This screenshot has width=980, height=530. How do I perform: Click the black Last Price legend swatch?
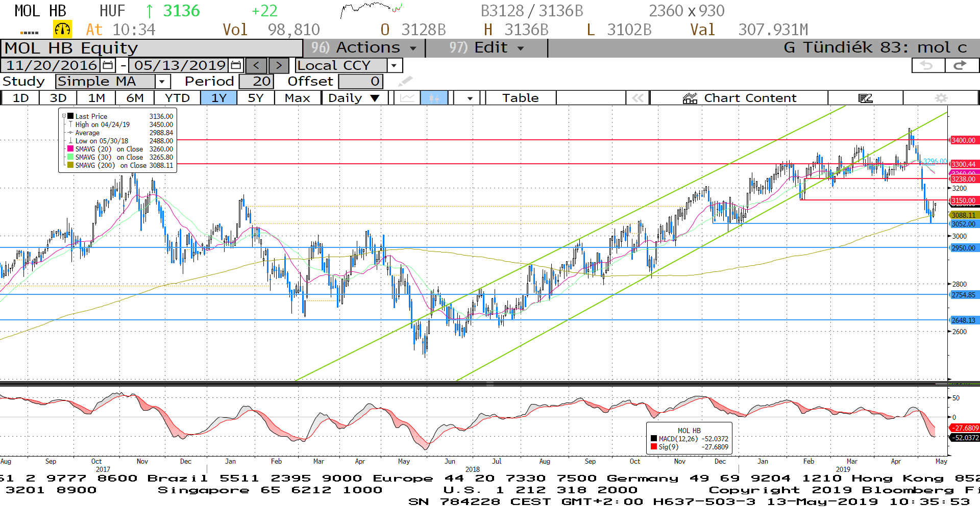70,116
